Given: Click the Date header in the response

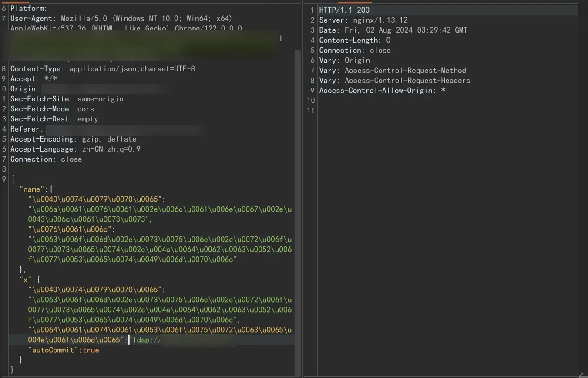Looking at the screenshot, I should [393, 30].
